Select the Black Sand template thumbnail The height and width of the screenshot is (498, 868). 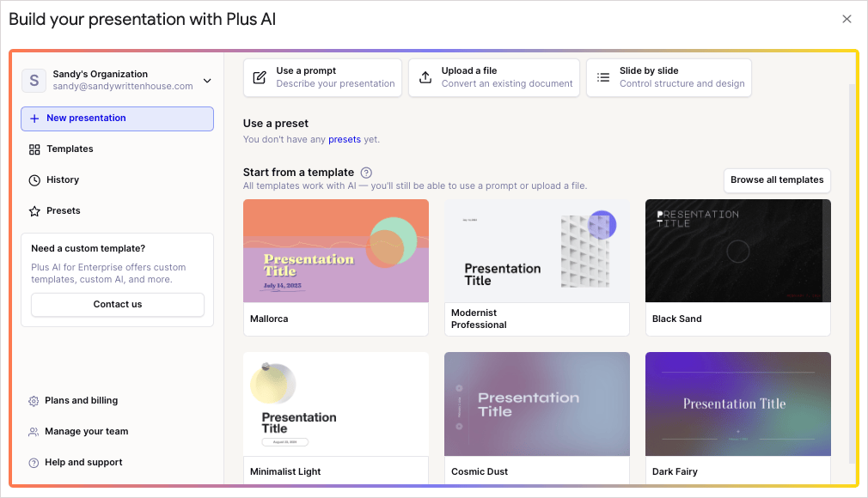738,251
